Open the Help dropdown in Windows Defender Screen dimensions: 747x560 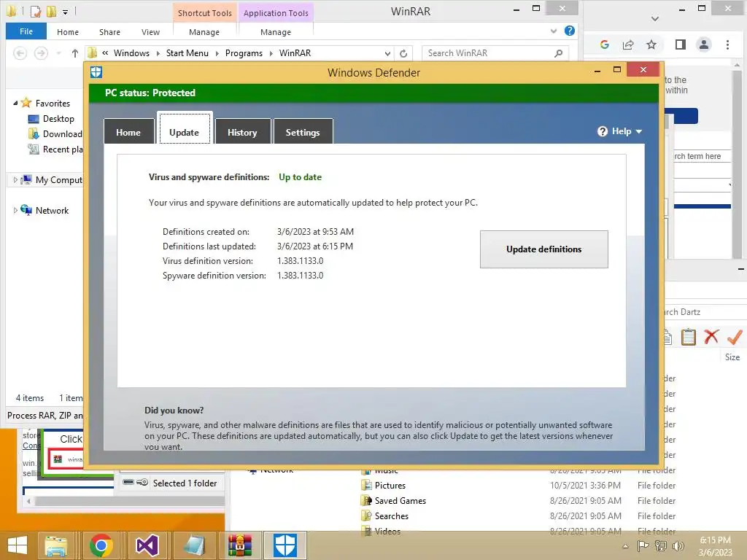pyautogui.click(x=620, y=131)
